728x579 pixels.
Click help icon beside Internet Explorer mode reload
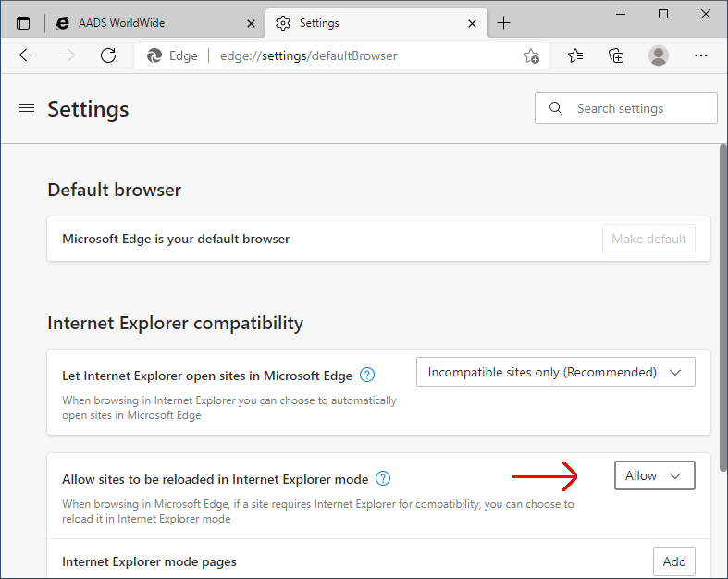383,478
